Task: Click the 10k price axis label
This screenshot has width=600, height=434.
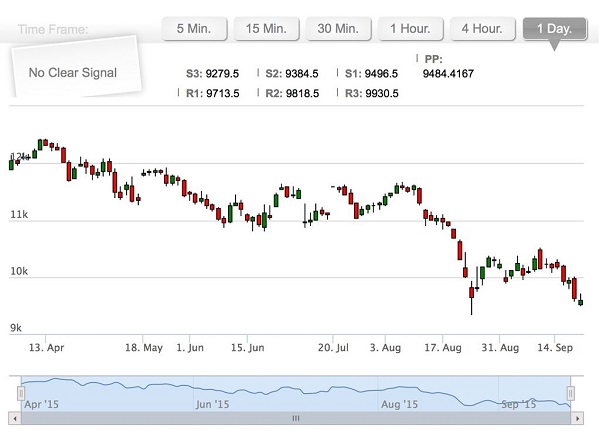Action: coord(19,271)
